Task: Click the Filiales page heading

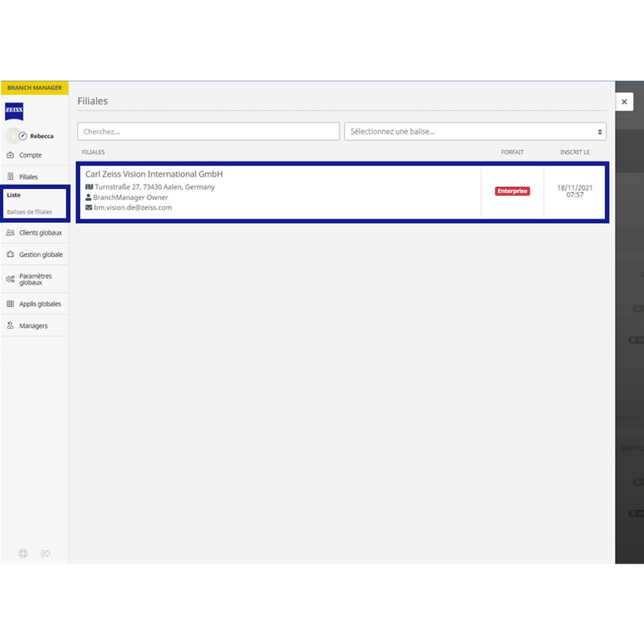Action: [x=93, y=101]
